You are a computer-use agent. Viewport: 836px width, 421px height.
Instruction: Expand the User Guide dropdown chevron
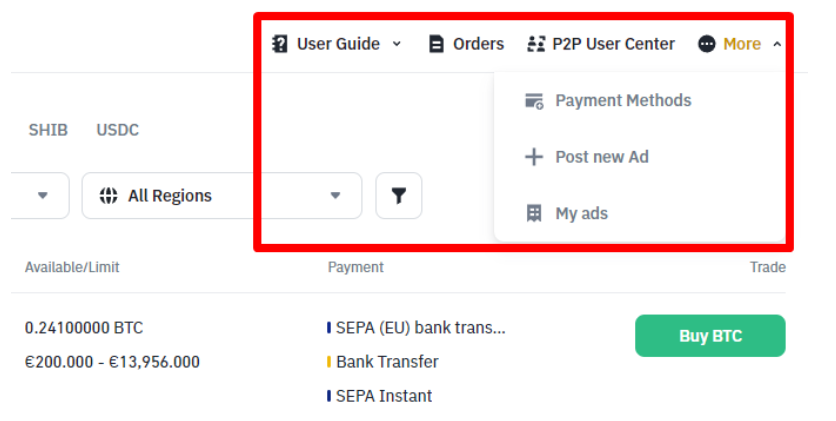[x=396, y=44]
